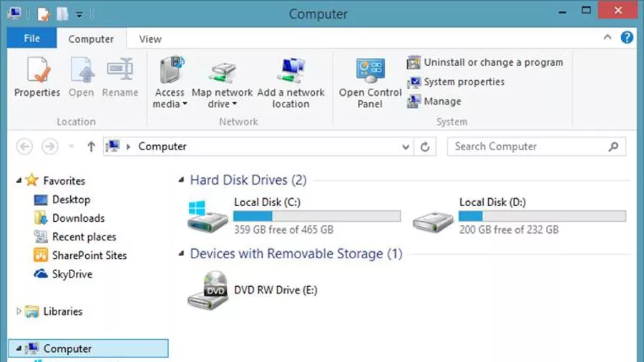Click SharePoint Sites icon
Image resolution: width=644 pixels, height=362 pixels.
[x=41, y=255]
